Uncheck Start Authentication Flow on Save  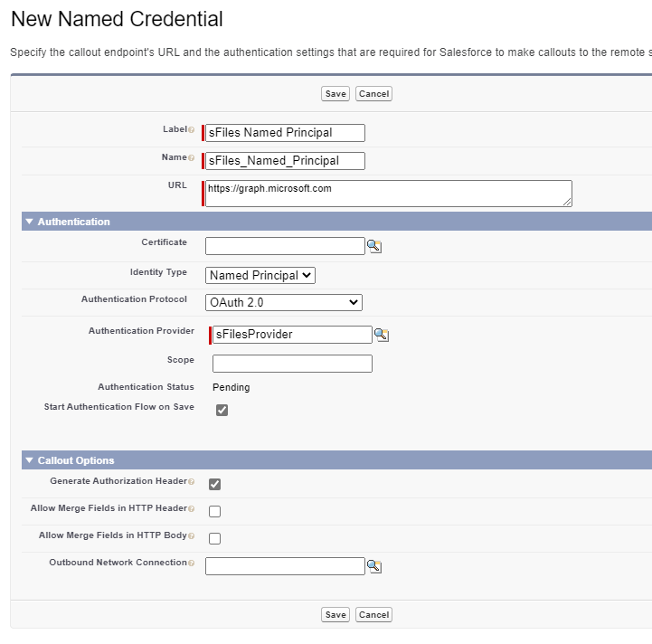point(222,410)
